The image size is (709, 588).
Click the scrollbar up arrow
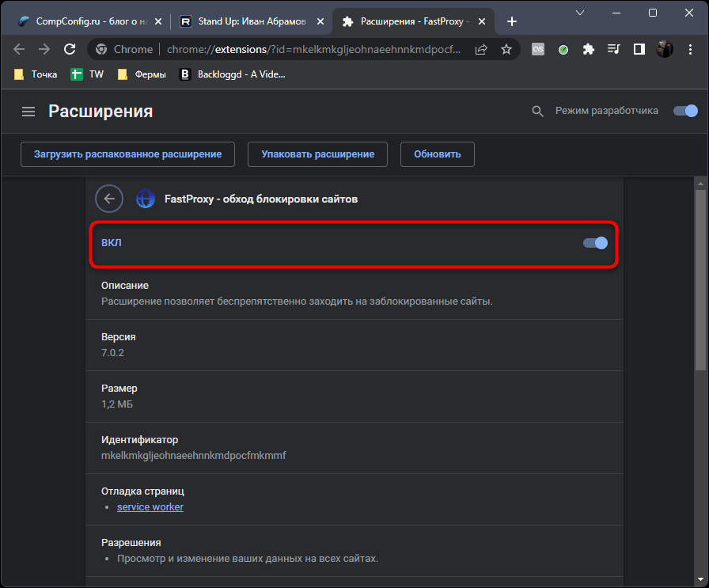(x=700, y=184)
